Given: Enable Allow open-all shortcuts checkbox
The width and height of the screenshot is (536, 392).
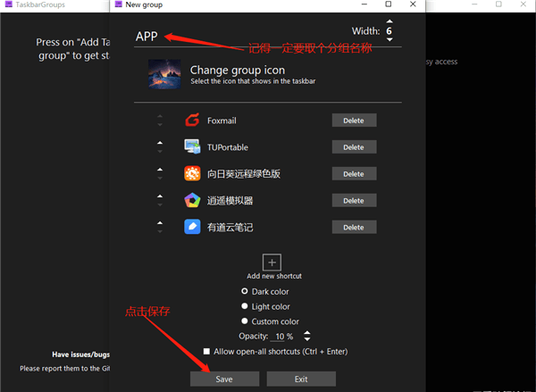Looking at the screenshot, I should (207, 351).
